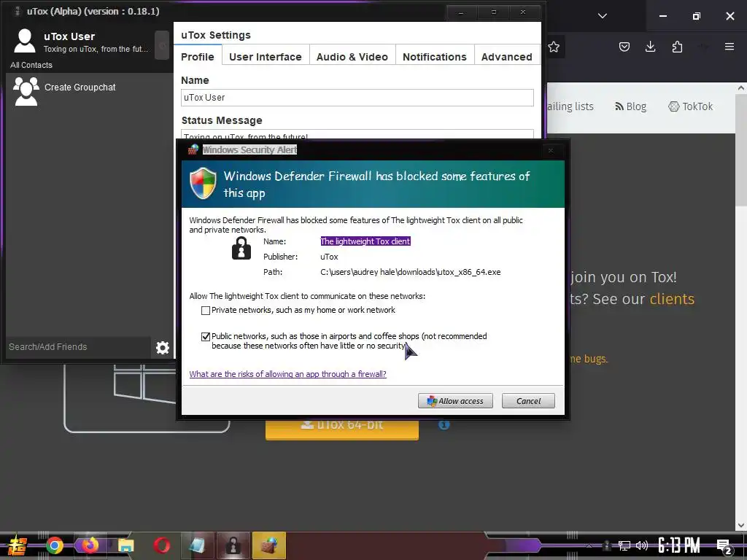Viewport: 747px width, 560px height.
Task: Click the volume speaker tray icon
Action: coord(642,545)
